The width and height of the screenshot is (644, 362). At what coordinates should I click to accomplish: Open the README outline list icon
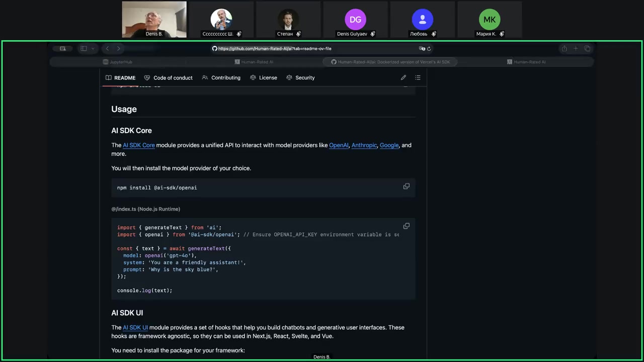(x=418, y=78)
